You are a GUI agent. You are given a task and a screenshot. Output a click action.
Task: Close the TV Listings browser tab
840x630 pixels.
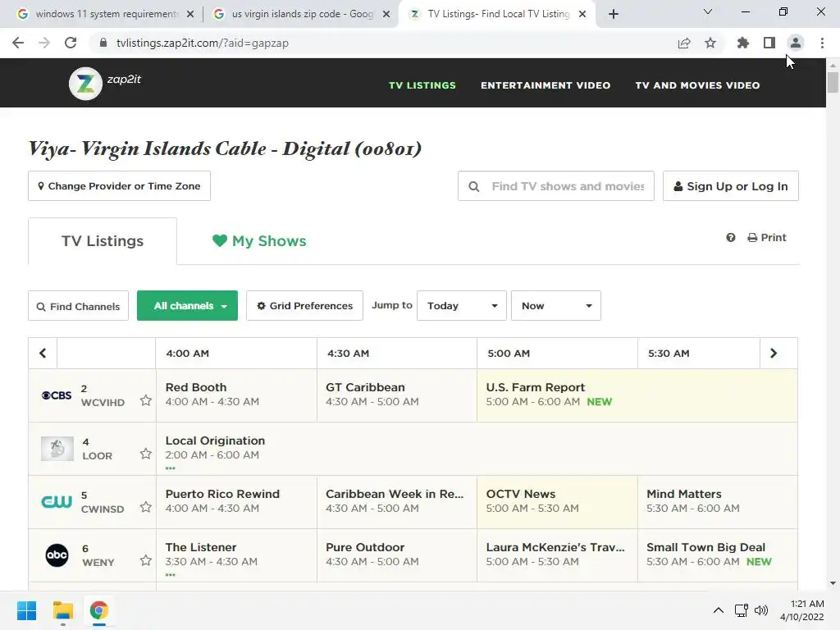coord(582,14)
